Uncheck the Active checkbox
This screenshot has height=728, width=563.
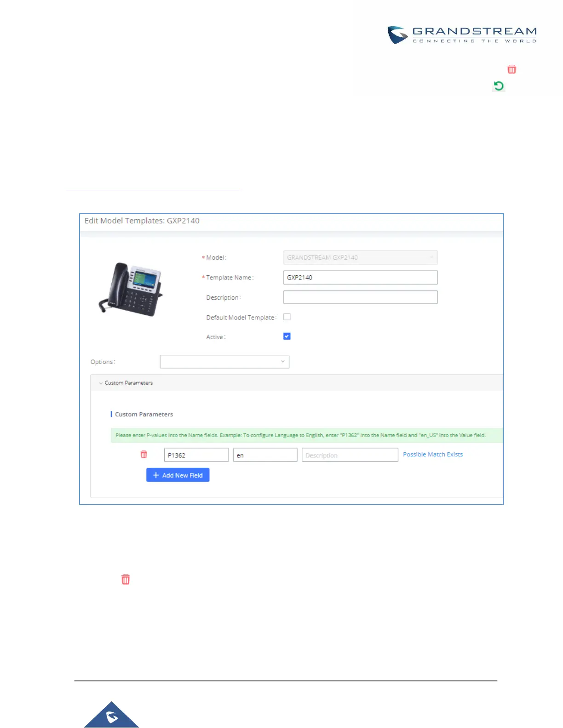287,336
